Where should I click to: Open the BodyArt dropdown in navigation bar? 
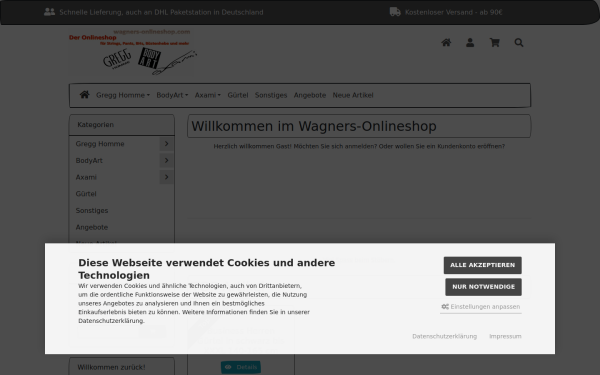[172, 95]
